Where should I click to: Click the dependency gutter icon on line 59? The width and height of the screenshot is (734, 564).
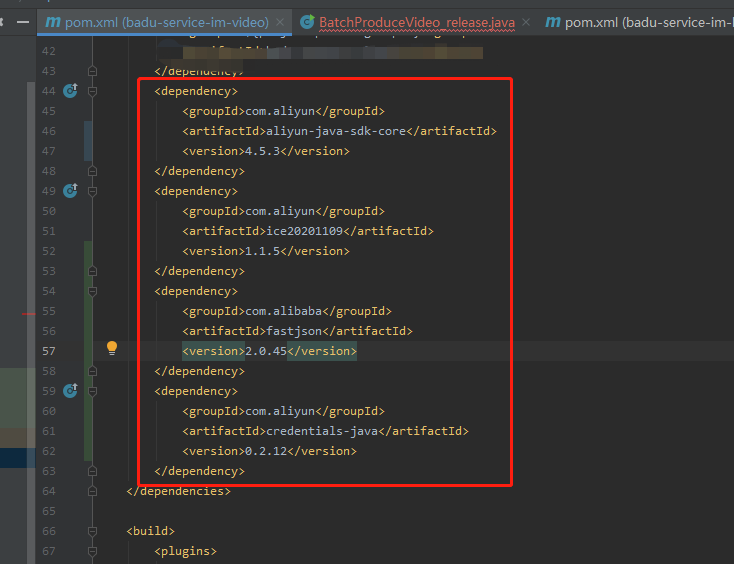coord(70,390)
